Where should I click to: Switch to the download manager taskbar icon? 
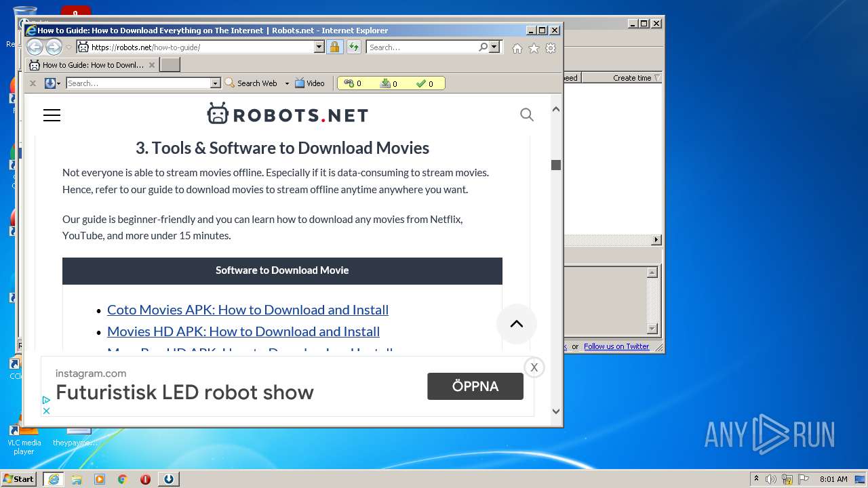(169, 479)
